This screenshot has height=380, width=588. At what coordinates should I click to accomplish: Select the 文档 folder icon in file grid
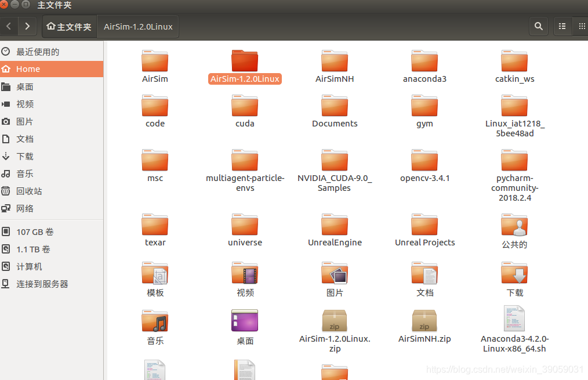(x=424, y=273)
